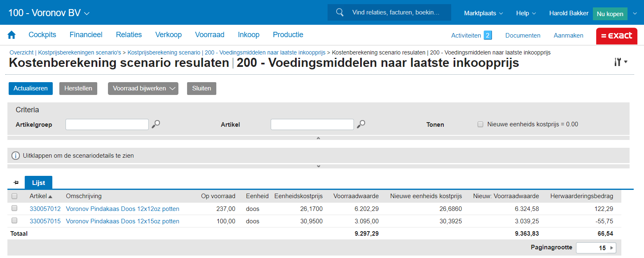Click the info icon for scenario details
The width and height of the screenshot is (644, 258).
pos(16,156)
